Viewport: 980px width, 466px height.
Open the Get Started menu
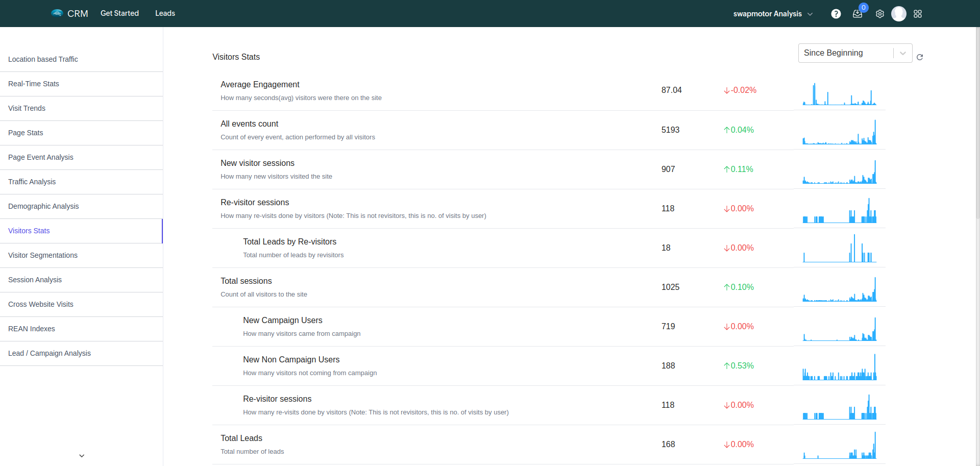pos(119,13)
